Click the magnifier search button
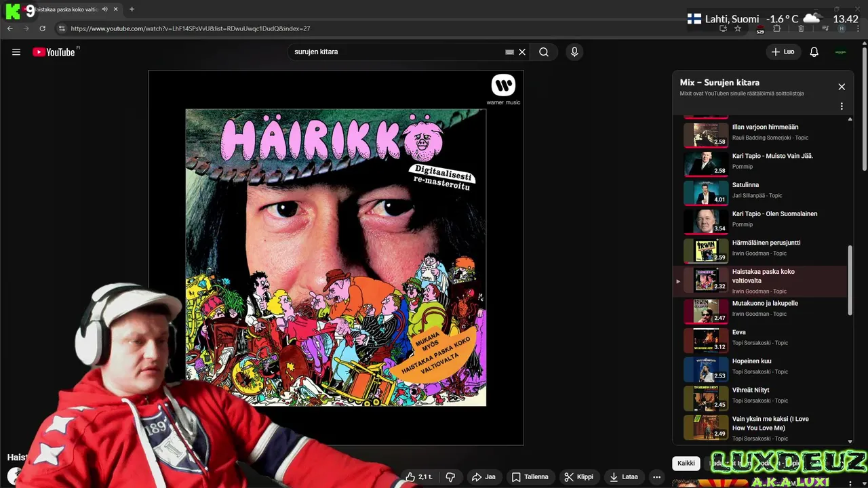 (544, 52)
